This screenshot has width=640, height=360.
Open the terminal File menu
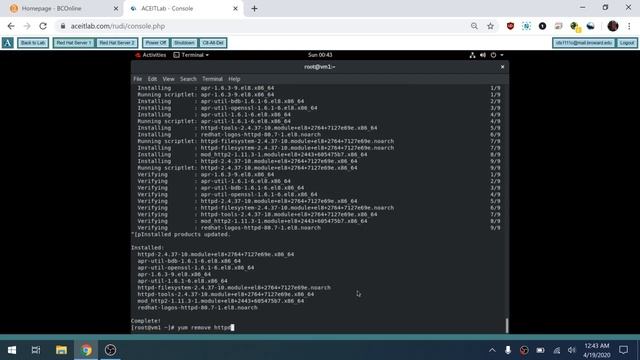click(x=138, y=79)
